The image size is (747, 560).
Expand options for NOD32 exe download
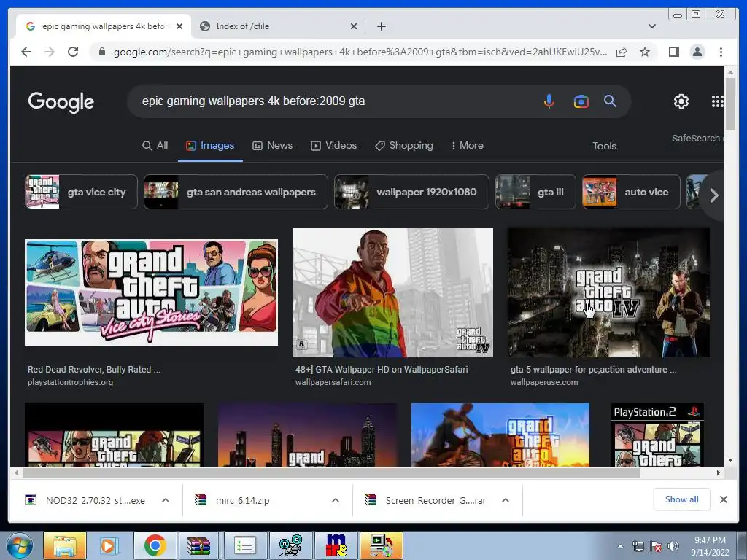pyautogui.click(x=166, y=500)
